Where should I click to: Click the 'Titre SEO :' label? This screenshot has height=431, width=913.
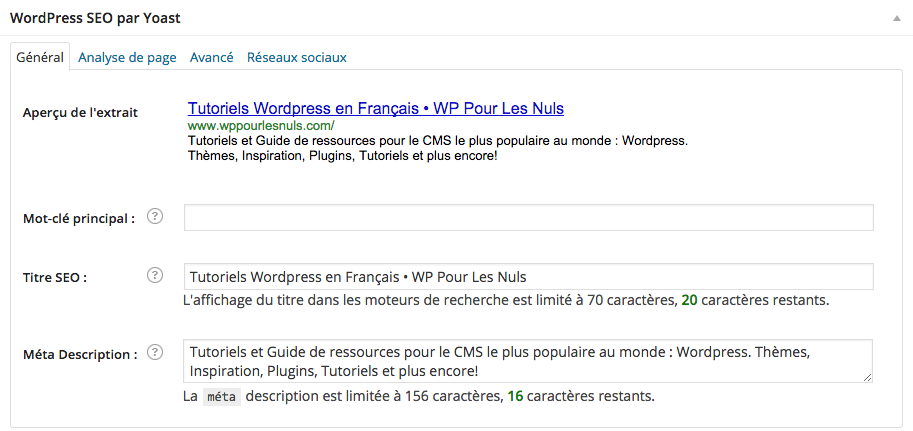click(55, 278)
